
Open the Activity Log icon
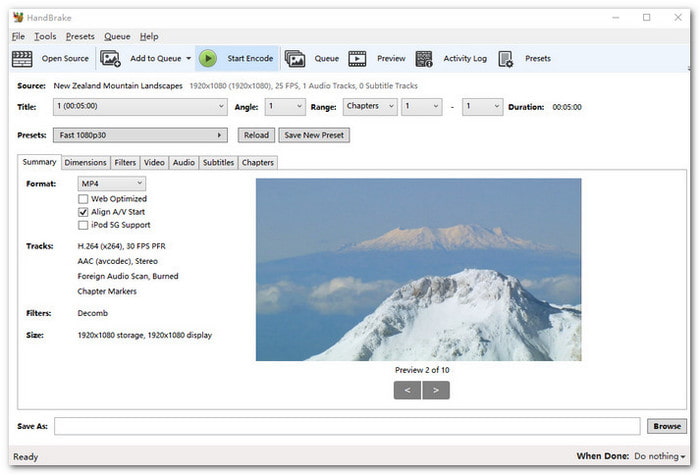(x=424, y=58)
